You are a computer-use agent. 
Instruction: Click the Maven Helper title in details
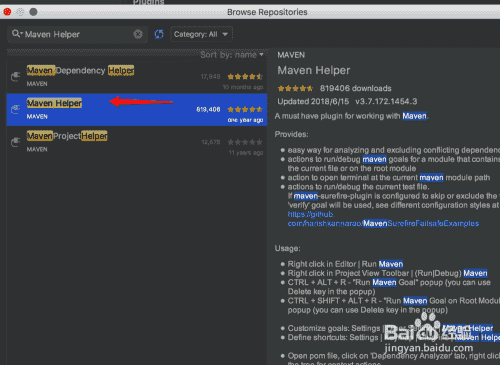click(x=314, y=70)
